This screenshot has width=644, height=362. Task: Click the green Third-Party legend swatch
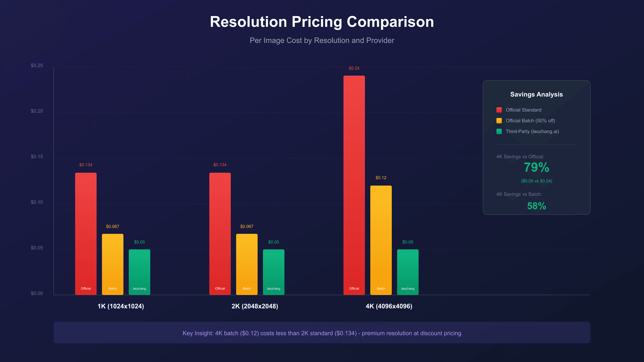pyautogui.click(x=499, y=131)
